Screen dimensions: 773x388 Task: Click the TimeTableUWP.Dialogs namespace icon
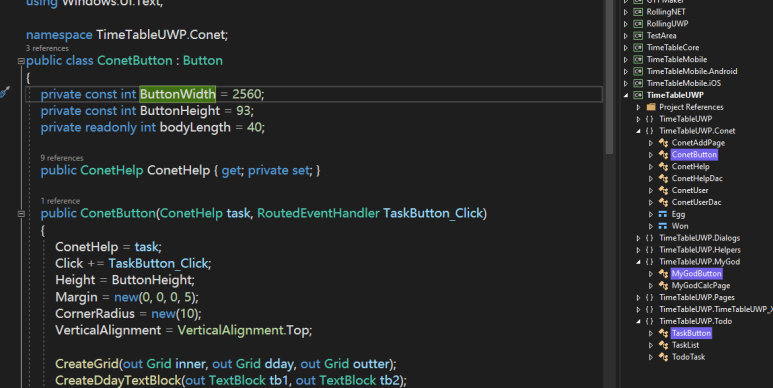point(650,238)
